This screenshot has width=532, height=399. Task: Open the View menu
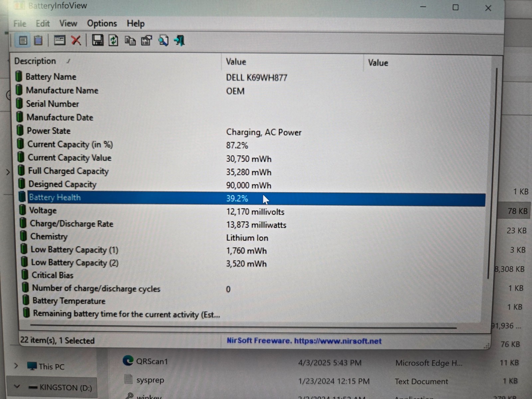click(68, 23)
